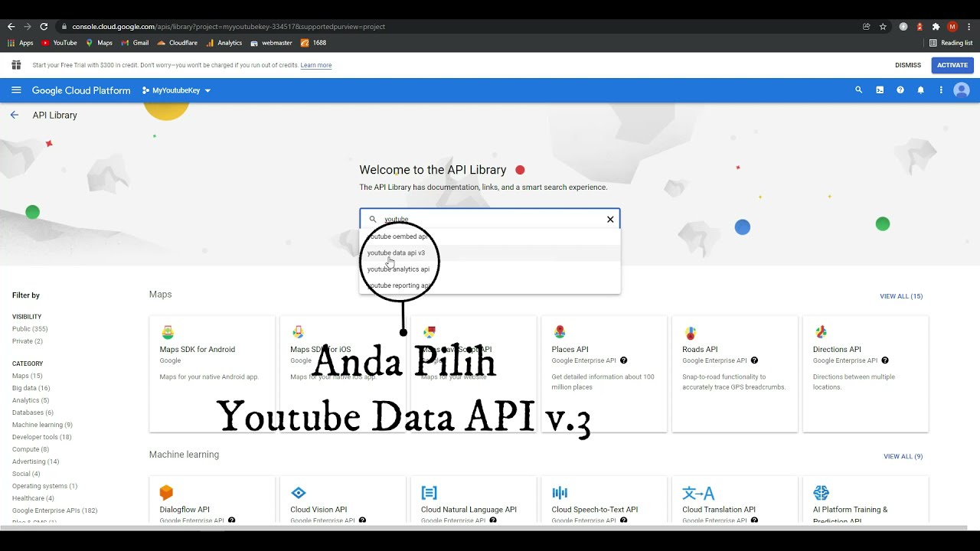Open the Cloud Vision API card

343,500
